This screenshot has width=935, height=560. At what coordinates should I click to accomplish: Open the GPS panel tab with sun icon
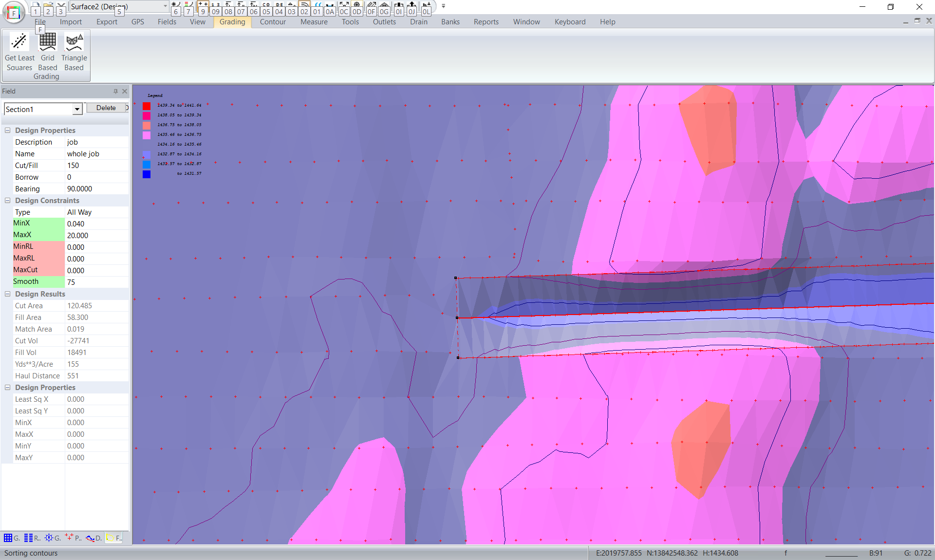pos(49,538)
